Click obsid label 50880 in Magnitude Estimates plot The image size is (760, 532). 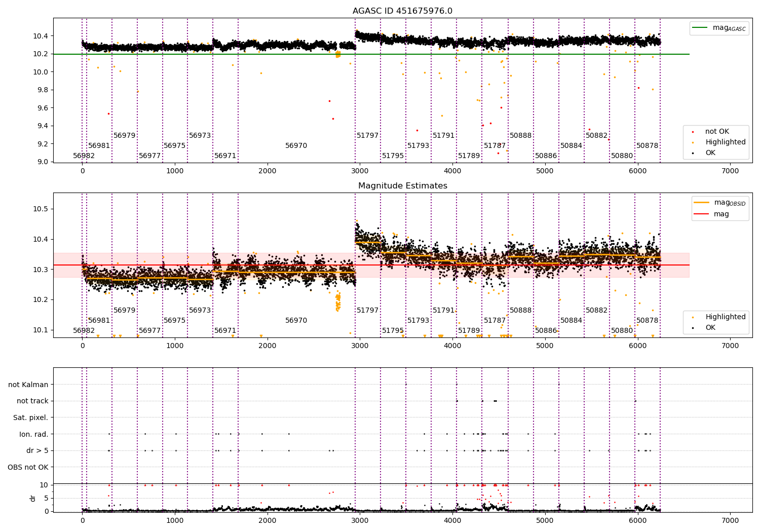[x=622, y=331]
